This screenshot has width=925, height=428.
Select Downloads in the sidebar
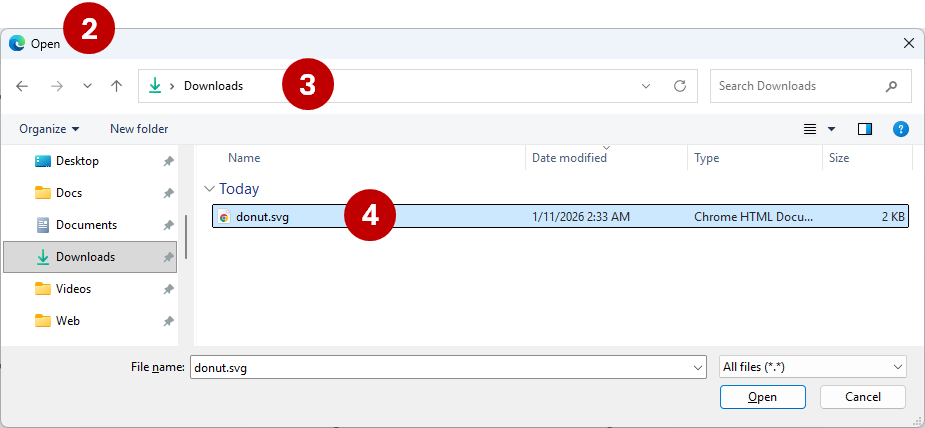coord(90,257)
